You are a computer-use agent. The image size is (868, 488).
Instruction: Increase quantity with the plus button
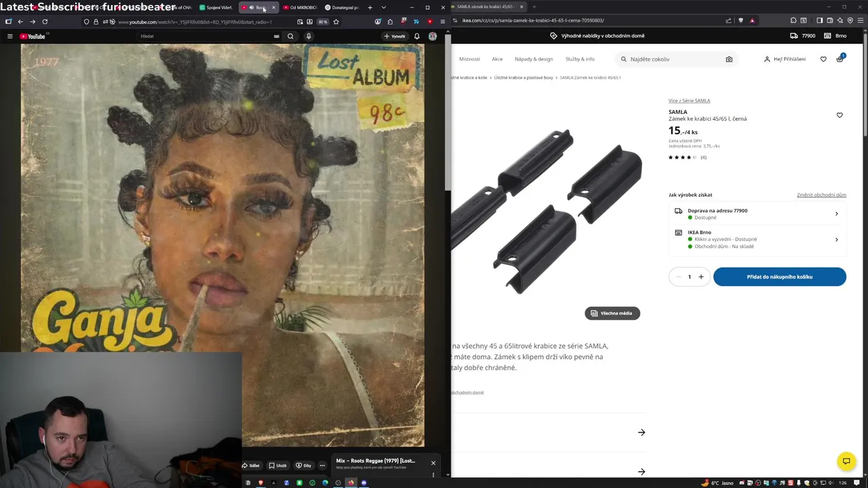click(x=701, y=277)
